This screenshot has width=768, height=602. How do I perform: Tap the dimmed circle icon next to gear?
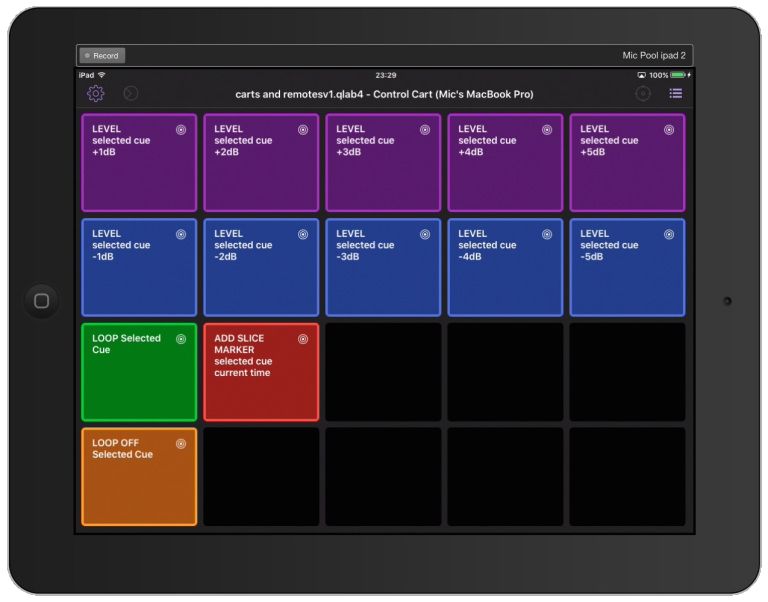130,94
